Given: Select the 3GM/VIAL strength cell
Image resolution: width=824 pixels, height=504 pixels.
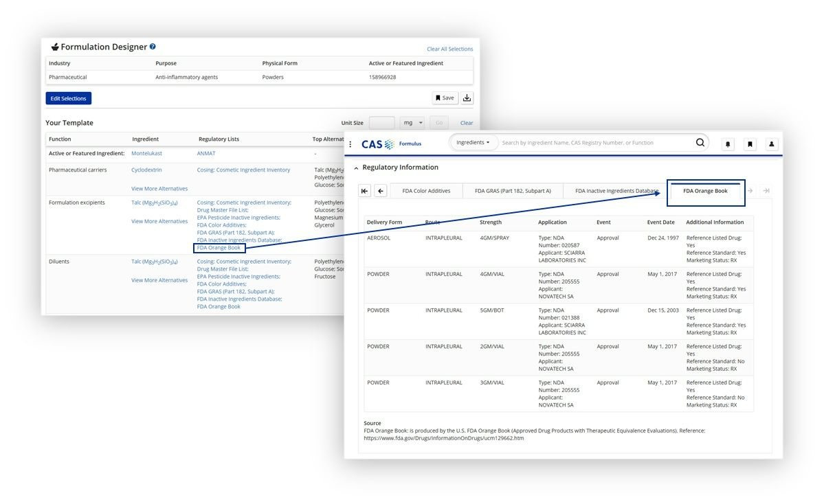Looking at the screenshot, I should (x=492, y=382).
